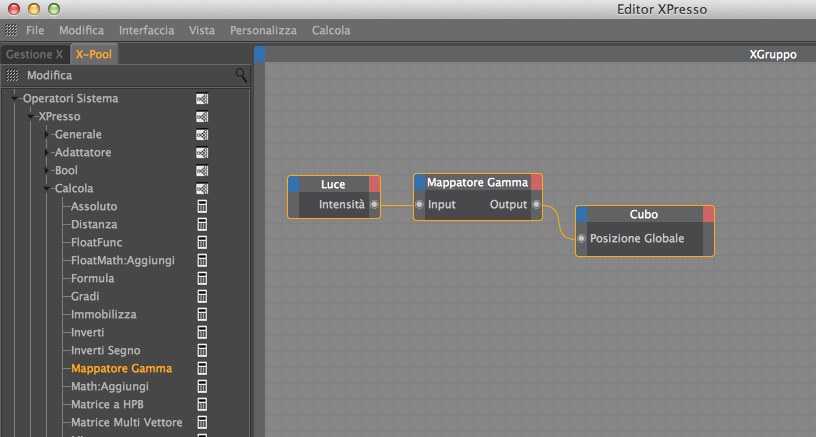This screenshot has width=816, height=437.
Task: Click the Input port of Mappatore Gamma
Action: pyautogui.click(x=419, y=204)
